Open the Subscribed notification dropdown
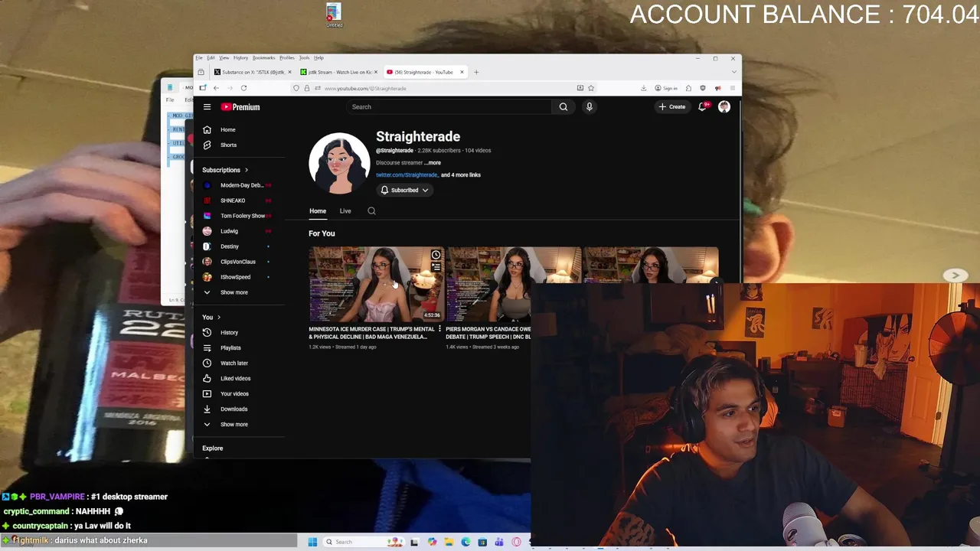This screenshot has height=551, width=980. tap(405, 190)
